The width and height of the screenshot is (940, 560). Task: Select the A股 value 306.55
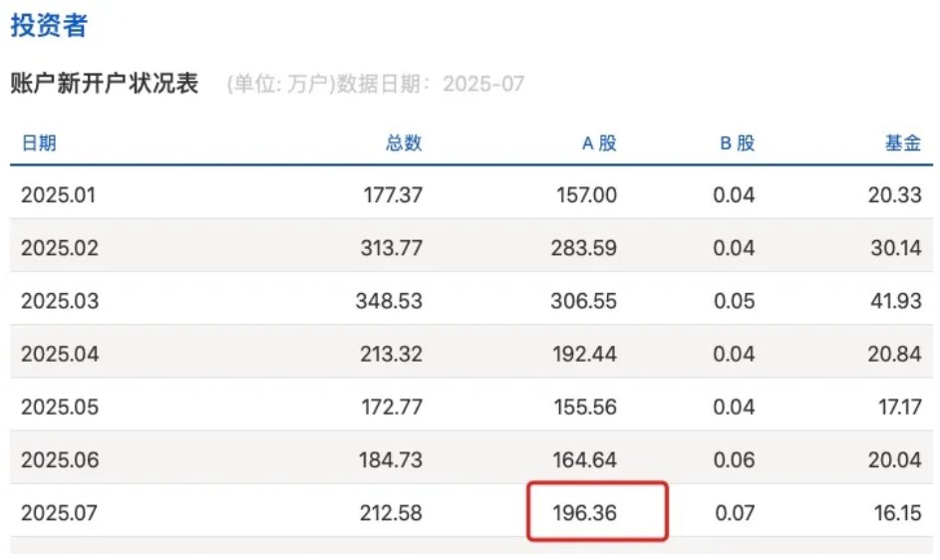pyautogui.click(x=584, y=301)
